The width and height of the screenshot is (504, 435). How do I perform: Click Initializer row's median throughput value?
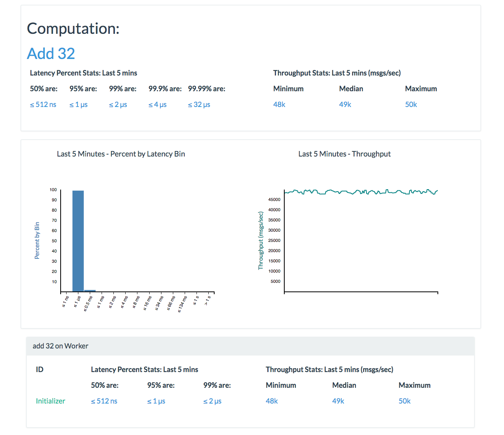click(338, 401)
